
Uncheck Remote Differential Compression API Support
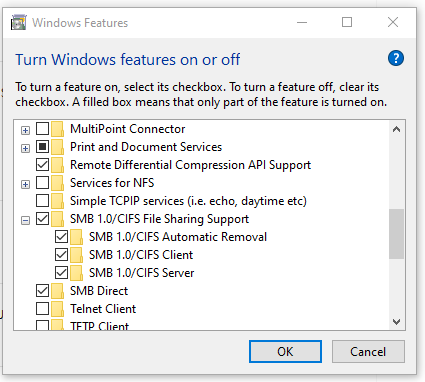click(x=42, y=165)
